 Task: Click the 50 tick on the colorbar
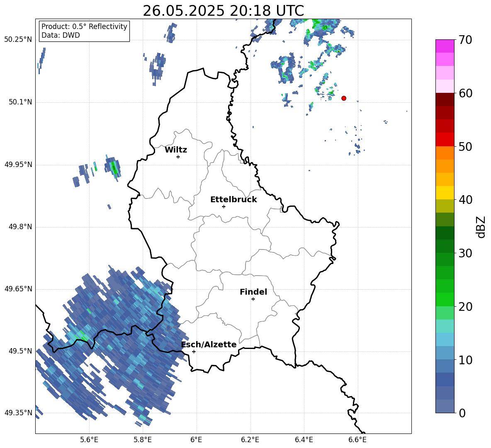[465, 147]
